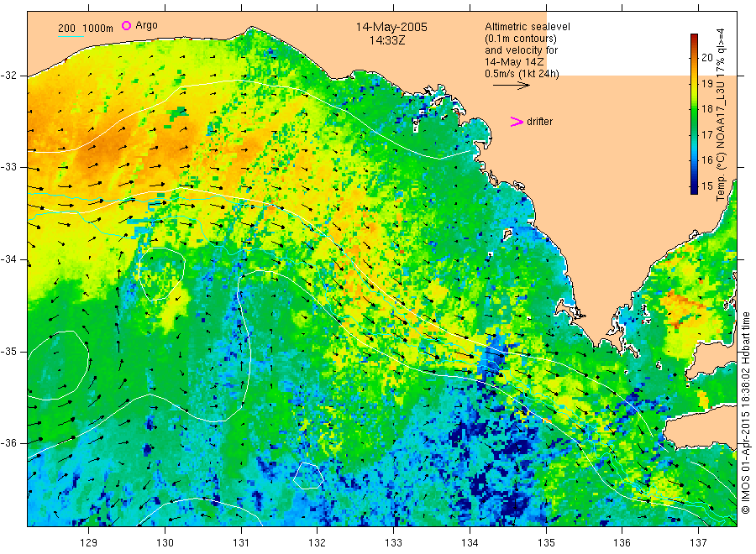This screenshot has height=554, width=756.
Task: Click the longitude label 132
Action: pos(318,543)
